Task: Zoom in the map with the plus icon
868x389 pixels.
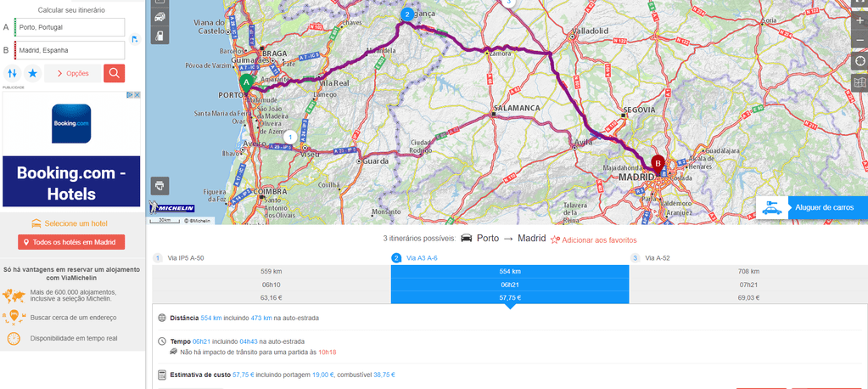Action: coord(860,21)
